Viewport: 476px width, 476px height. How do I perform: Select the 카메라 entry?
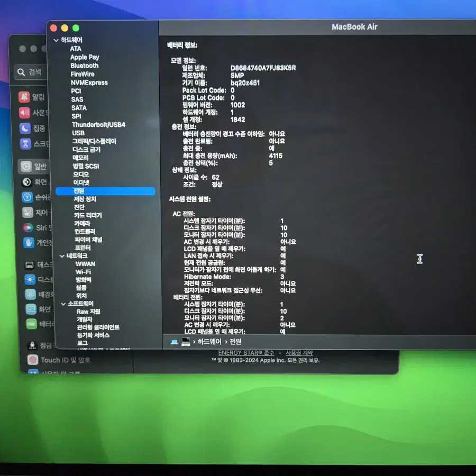point(83,223)
